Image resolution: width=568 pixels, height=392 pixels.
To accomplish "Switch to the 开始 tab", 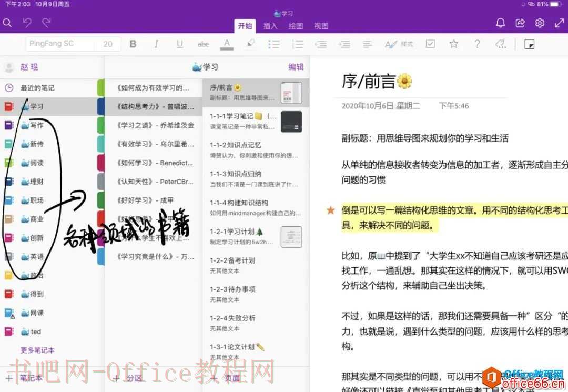I will [245, 26].
